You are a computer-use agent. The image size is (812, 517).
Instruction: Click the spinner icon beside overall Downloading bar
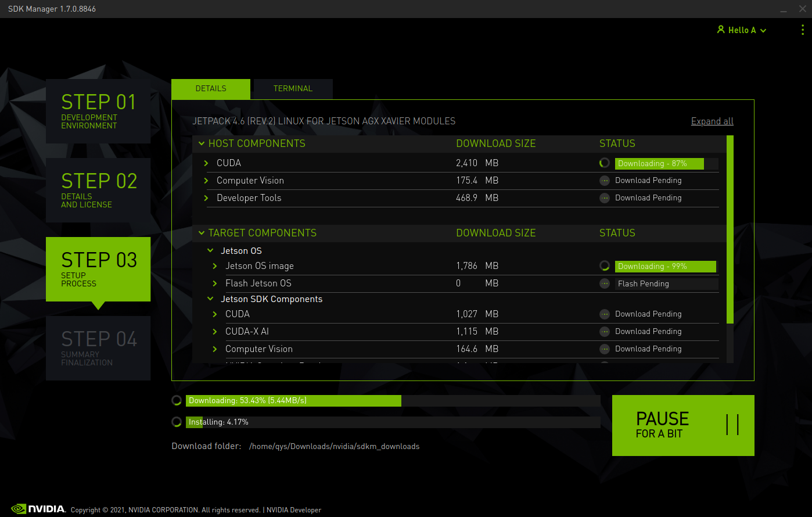(x=177, y=400)
